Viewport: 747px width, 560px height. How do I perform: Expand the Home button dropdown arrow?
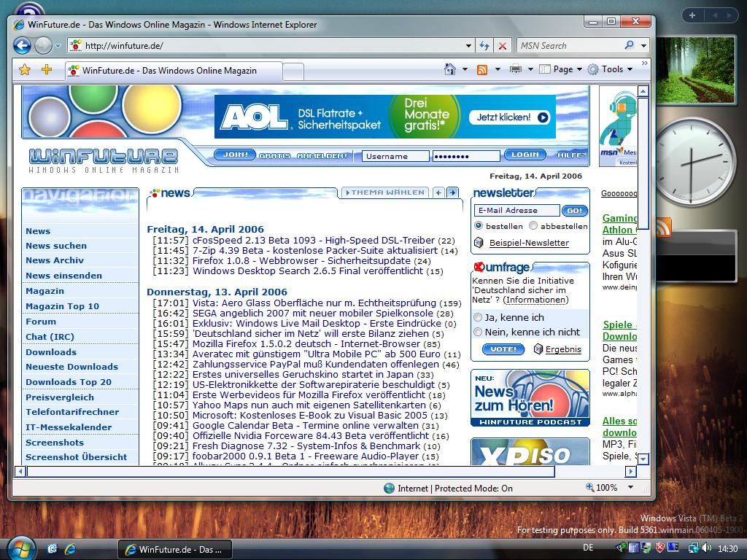[465, 69]
